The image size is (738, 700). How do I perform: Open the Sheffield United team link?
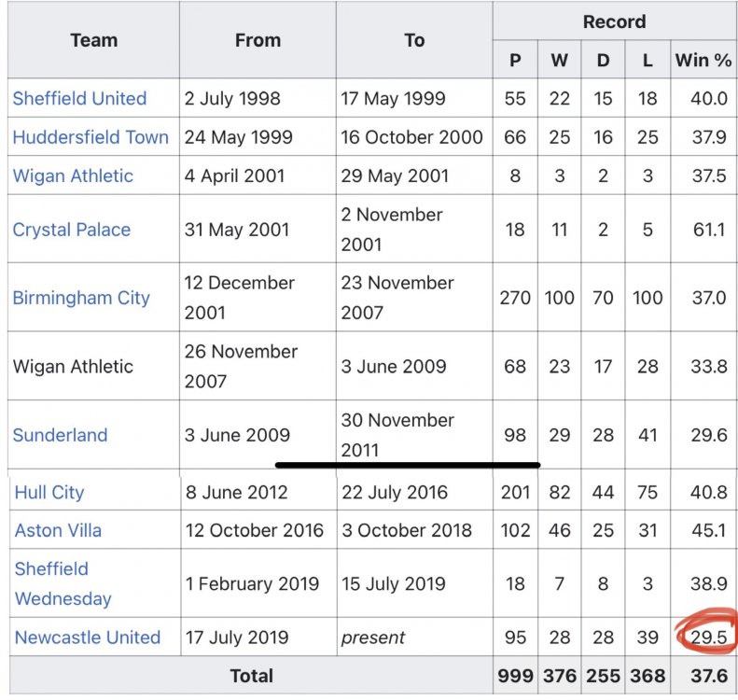[79, 98]
